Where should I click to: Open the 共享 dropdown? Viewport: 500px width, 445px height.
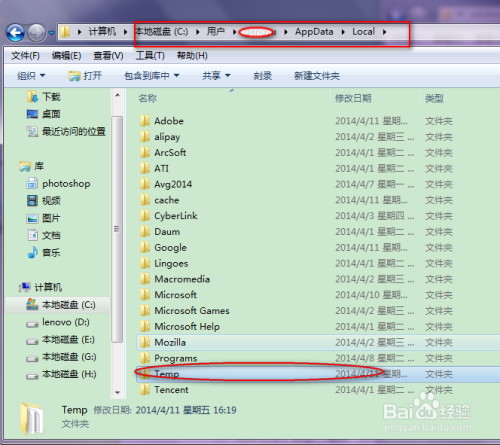click(x=216, y=76)
